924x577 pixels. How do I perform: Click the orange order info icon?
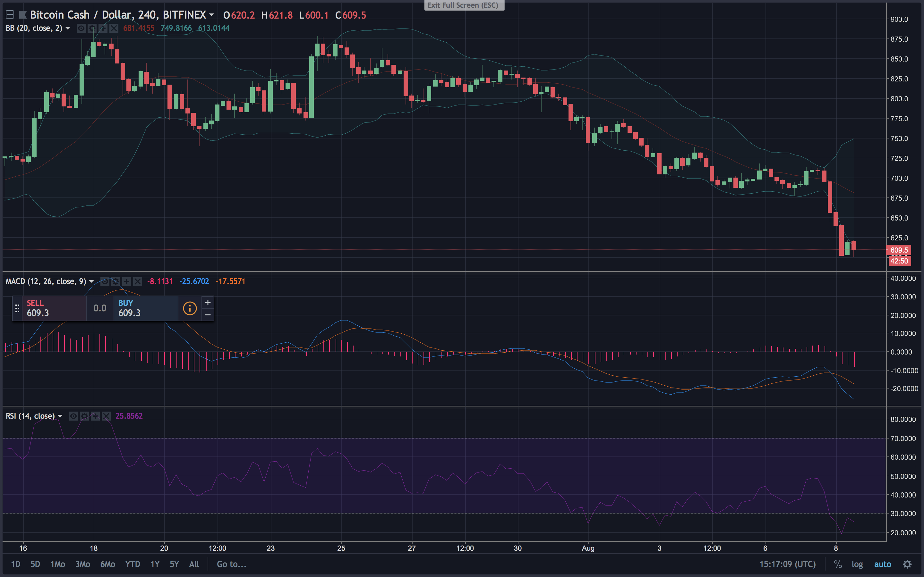tap(190, 308)
